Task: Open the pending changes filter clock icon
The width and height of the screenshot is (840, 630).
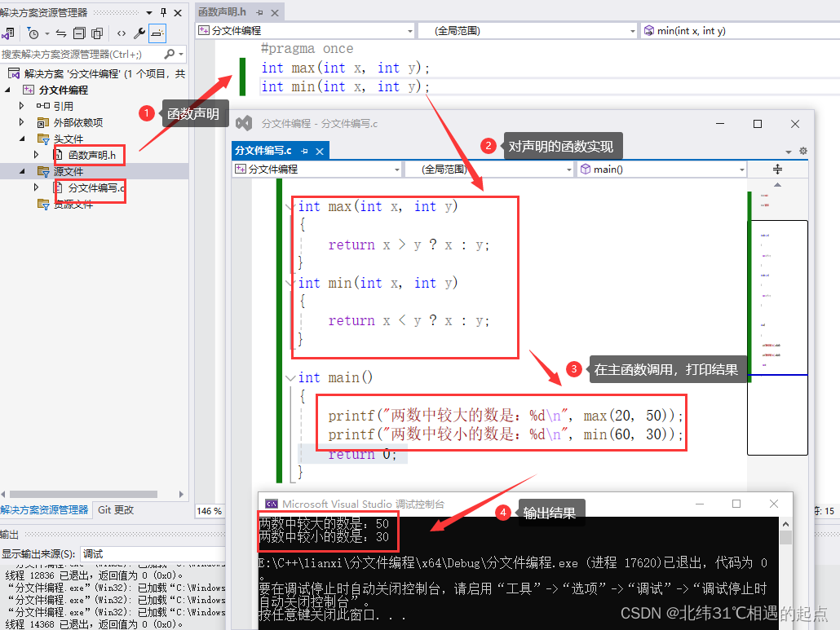Action: pos(33,33)
